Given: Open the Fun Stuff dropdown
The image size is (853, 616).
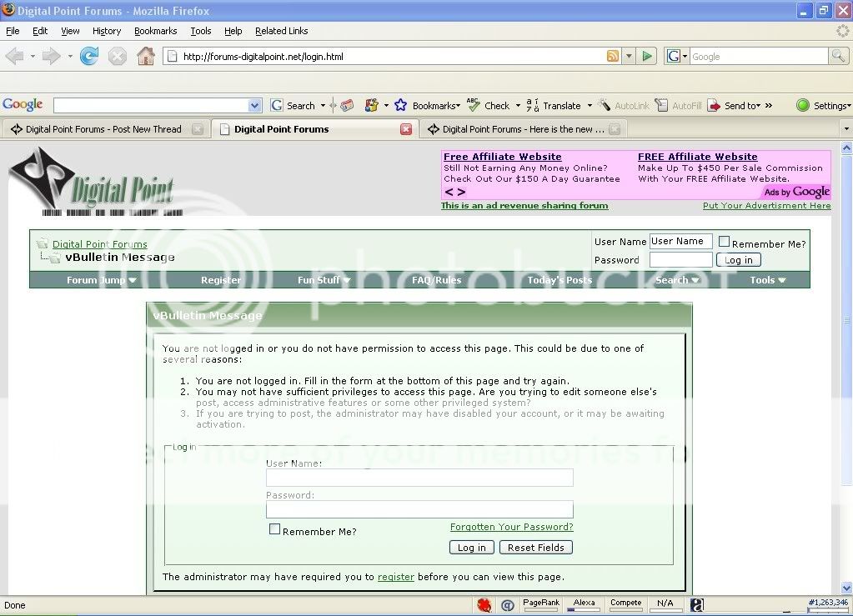Looking at the screenshot, I should coord(324,280).
